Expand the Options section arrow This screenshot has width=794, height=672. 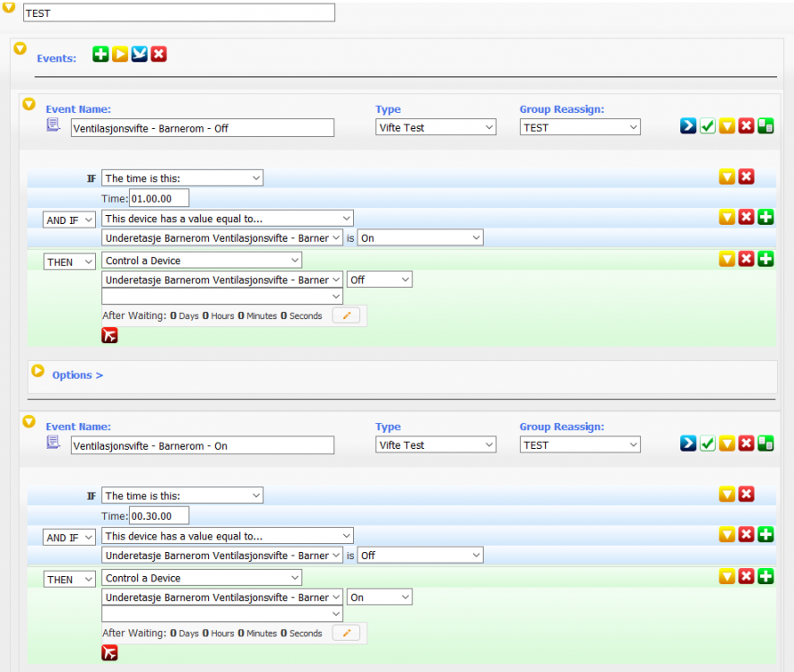(37, 370)
